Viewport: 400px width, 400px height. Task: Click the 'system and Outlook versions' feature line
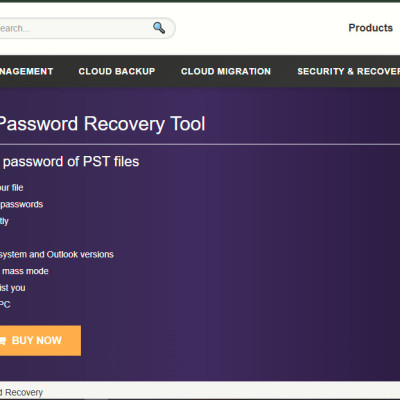click(57, 255)
